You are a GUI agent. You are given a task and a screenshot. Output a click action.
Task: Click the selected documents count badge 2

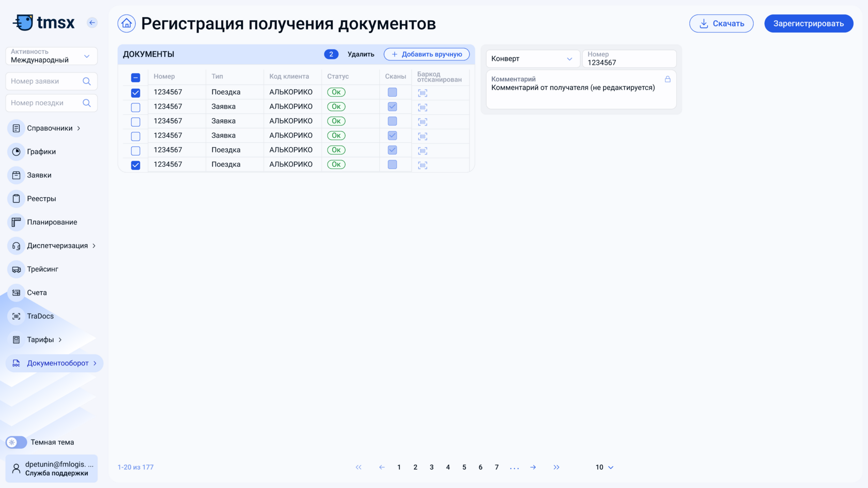(331, 54)
